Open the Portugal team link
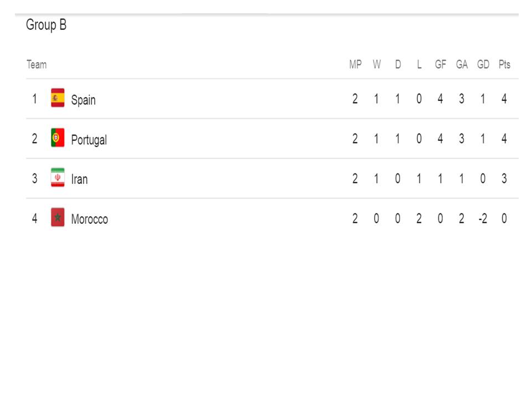The height and width of the screenshot is (399, 532). (89, 140)
